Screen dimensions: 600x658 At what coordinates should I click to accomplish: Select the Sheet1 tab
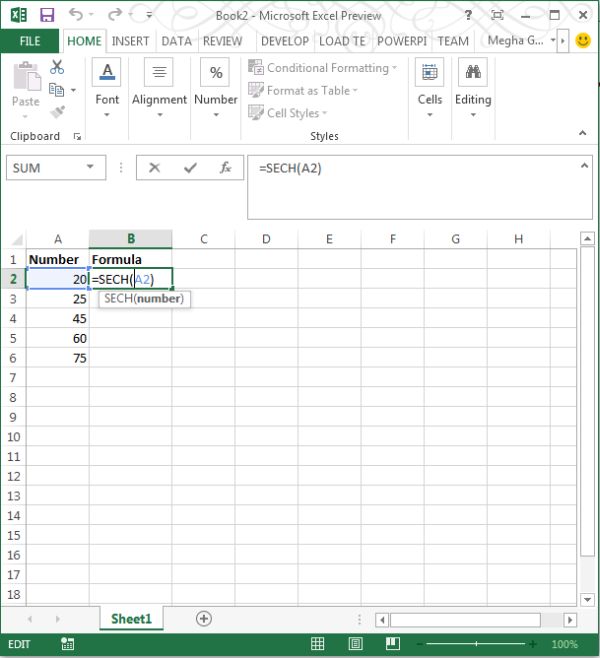131,619
